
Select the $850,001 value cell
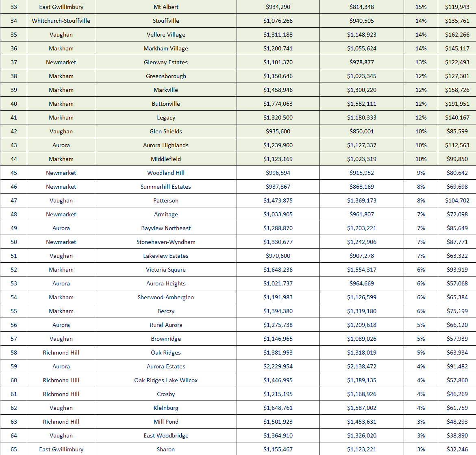pos(361,131)
